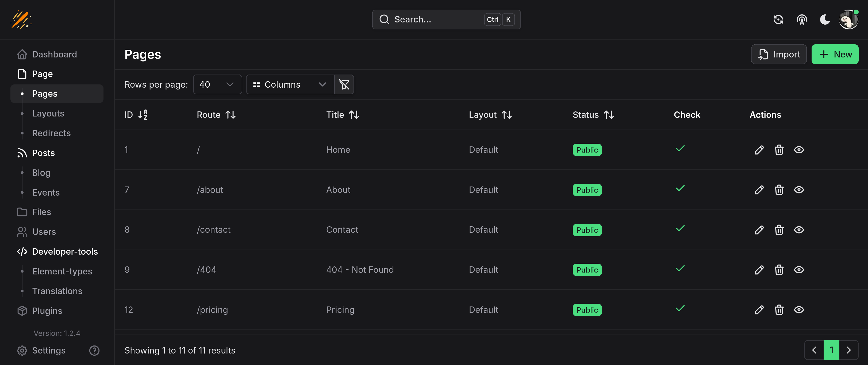This screenshot has height=365, width=868.
Task: Open the broadcast podcast icon in header
Action: click(802, 20)
